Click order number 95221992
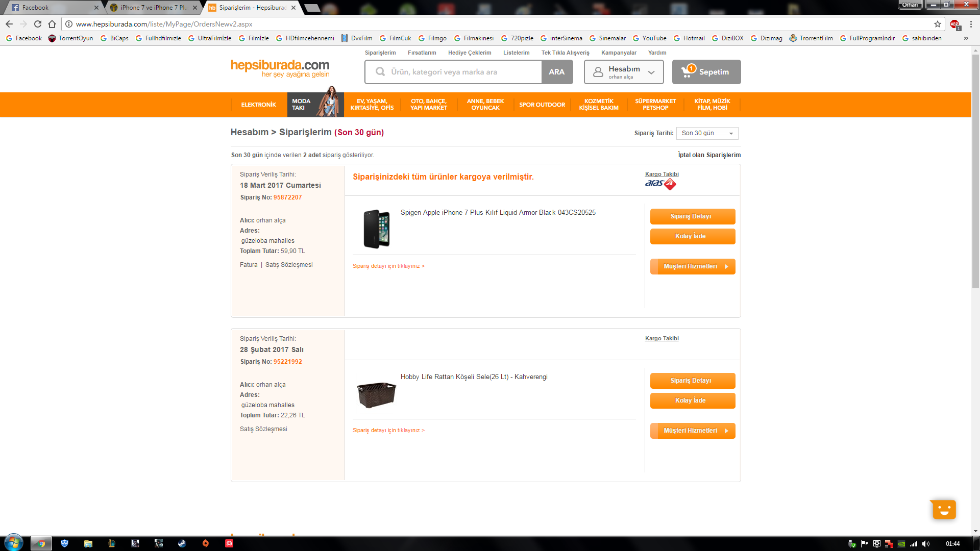Image resolution: width=980 pixels, height=551 pixels. pyautogui.click(x=287, y=362)
